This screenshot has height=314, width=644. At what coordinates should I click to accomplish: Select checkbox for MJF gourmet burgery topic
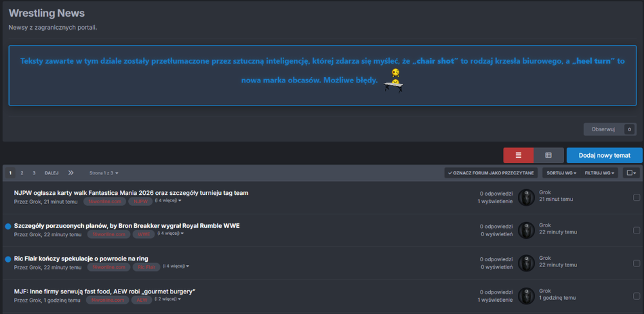coord(636,296)
